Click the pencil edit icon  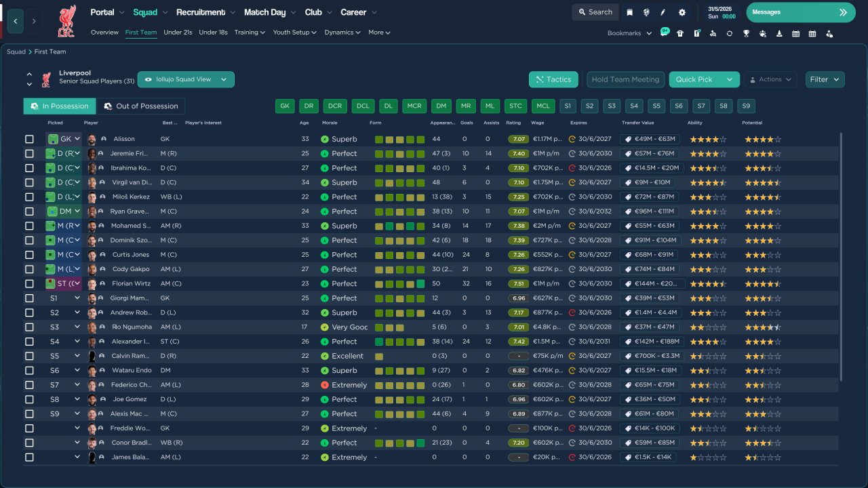point(664,12)
